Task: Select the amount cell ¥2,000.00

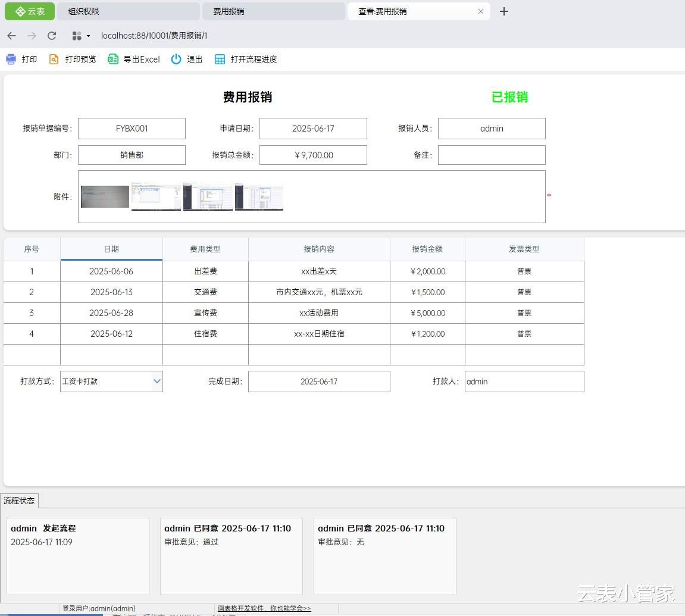Action: coord(427,271)
